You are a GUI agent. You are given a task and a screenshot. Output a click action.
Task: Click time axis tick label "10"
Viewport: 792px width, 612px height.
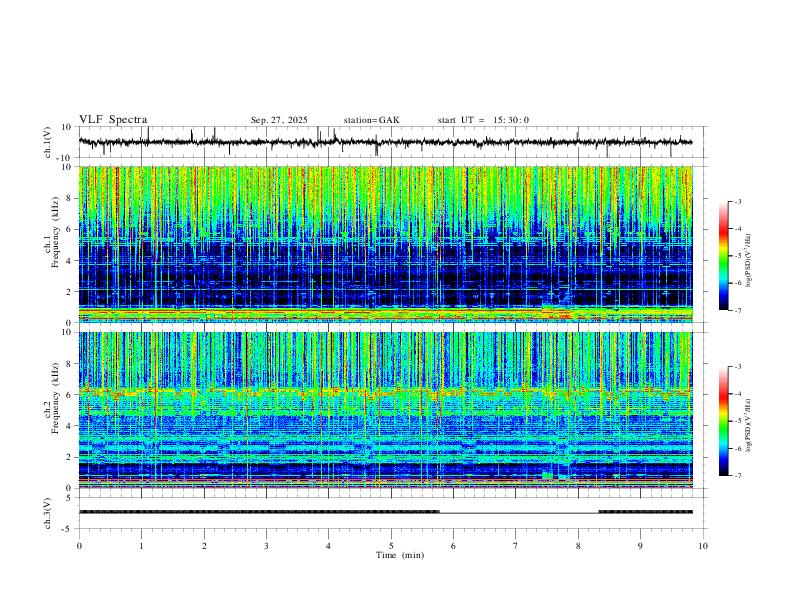point(703,546)
